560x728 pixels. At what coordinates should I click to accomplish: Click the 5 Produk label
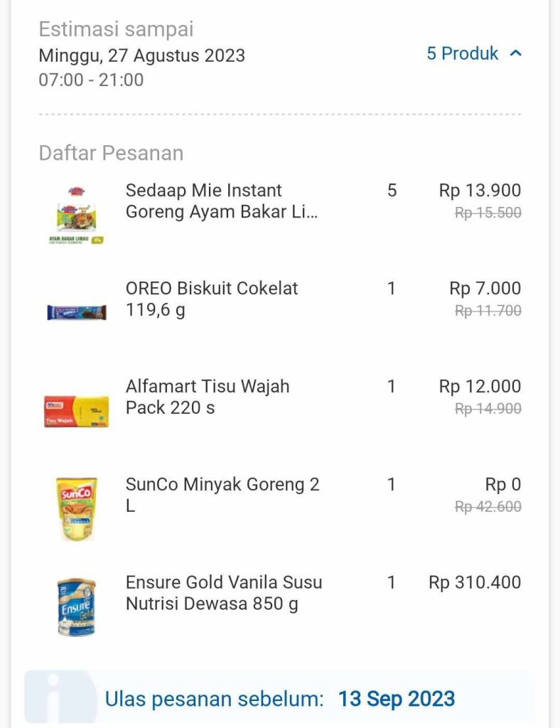tap(463, 53)
